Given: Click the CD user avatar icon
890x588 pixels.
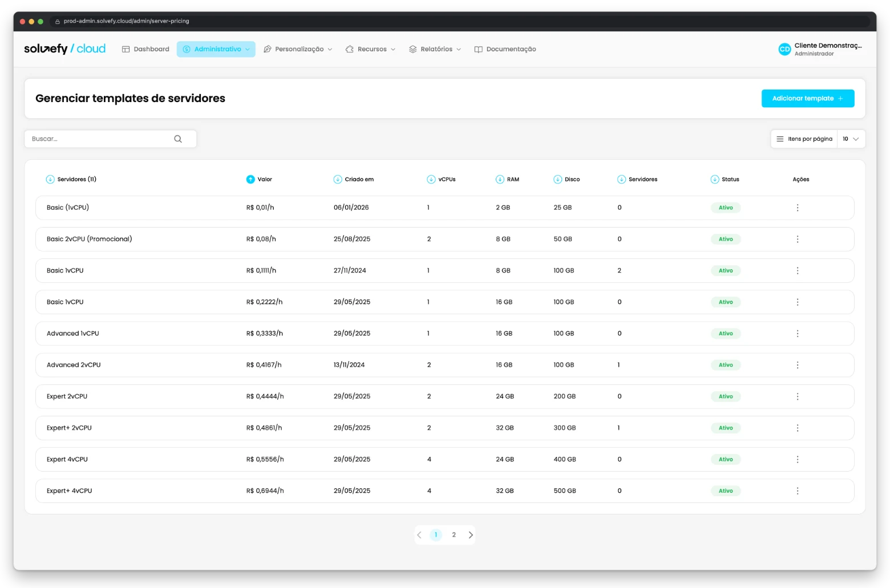Looking at the screenshot, I should pos(784,49).
